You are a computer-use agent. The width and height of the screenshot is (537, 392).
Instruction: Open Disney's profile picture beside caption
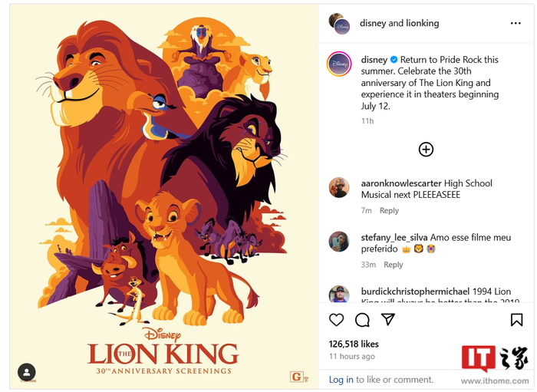click(x=339, y=64)
